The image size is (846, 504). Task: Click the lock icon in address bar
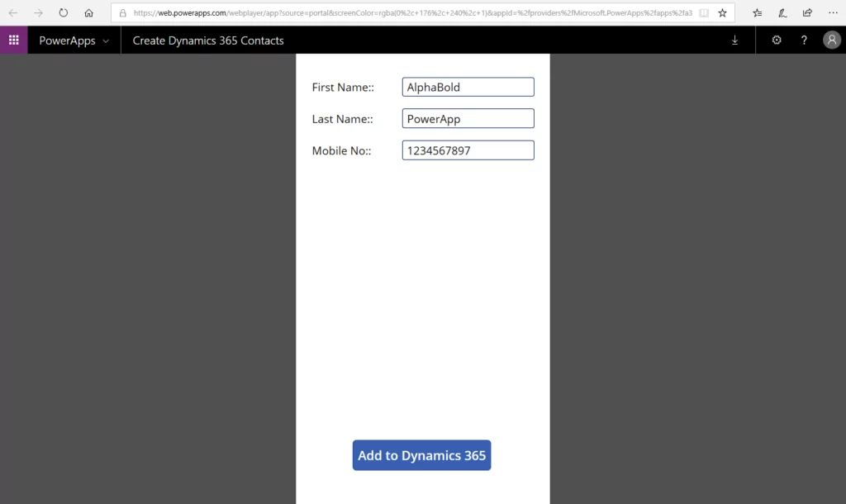coord(122,13)
